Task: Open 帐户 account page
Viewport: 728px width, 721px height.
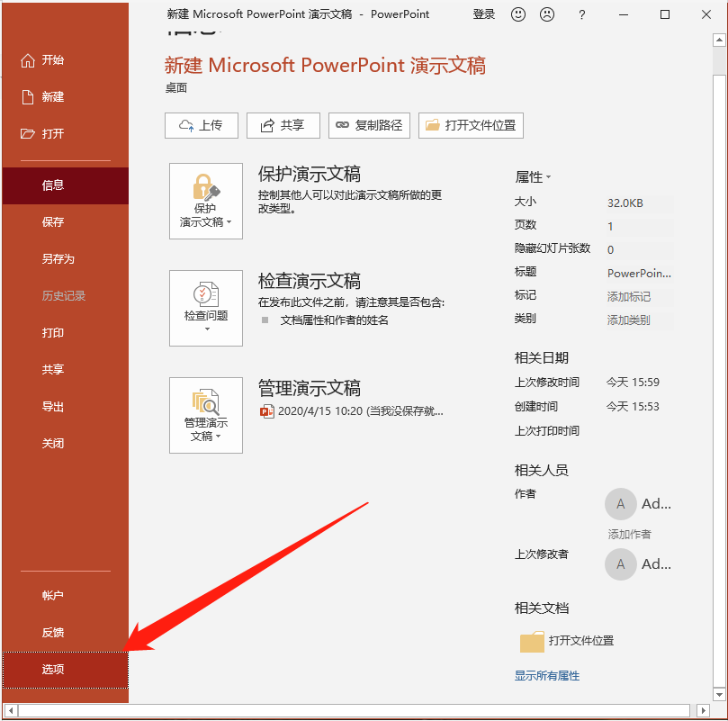Action: 66,596
